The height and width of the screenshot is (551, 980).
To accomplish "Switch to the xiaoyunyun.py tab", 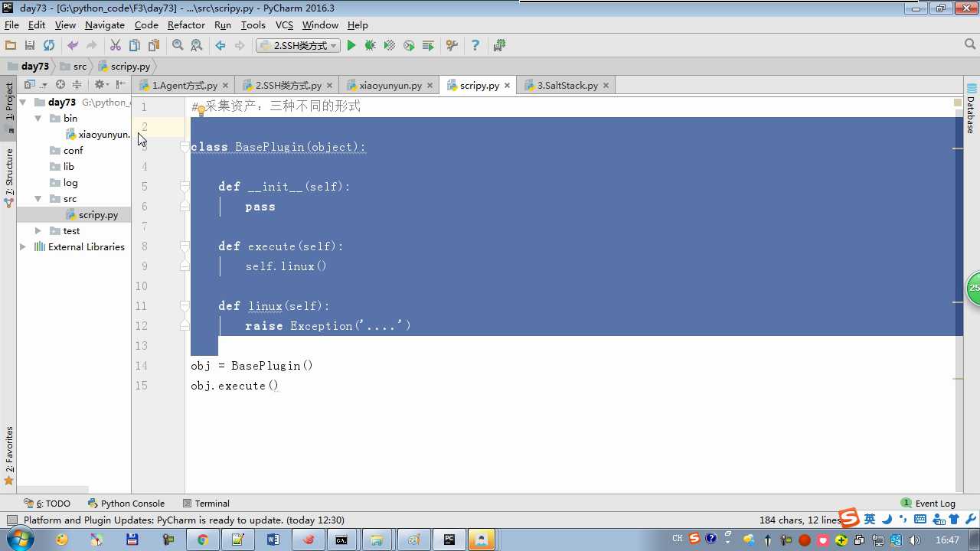I will pyautogui.click(x=390, y=86).
